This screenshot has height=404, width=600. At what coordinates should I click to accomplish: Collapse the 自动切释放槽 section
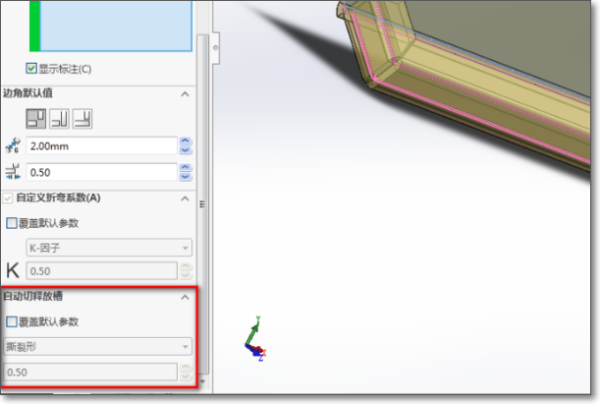[x=185, y=297]
